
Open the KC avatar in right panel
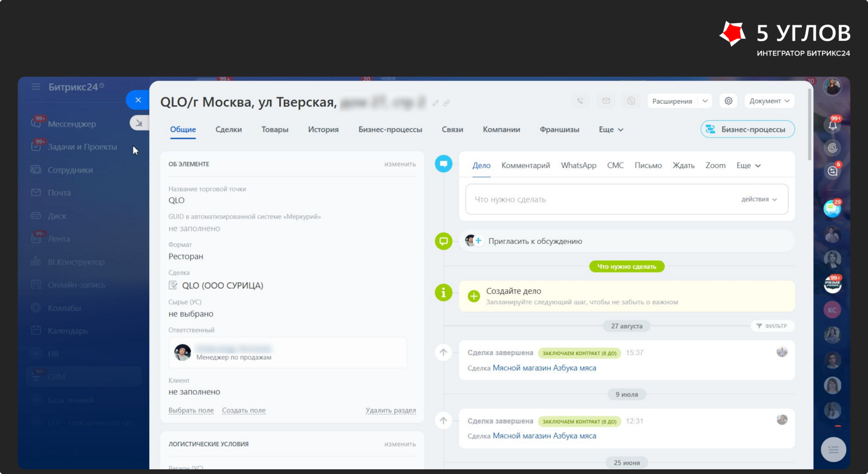pyautogui.click(x=832, y=310)
